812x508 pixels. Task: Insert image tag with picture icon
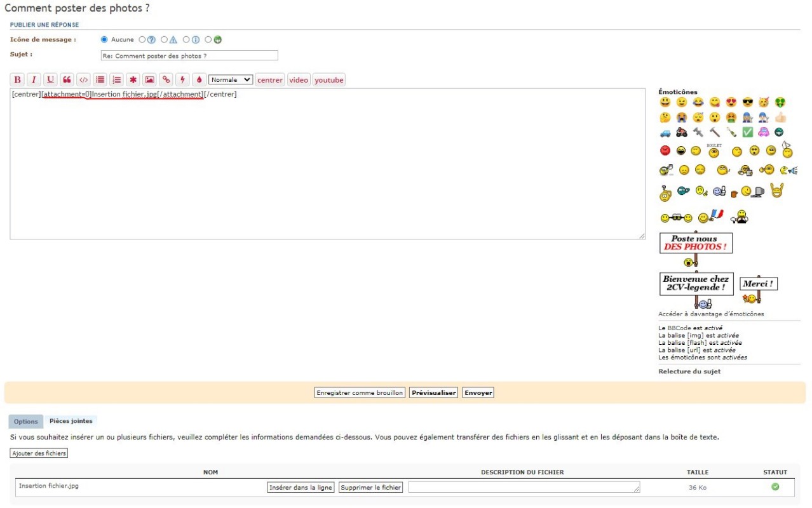click(x=149, y=80)
